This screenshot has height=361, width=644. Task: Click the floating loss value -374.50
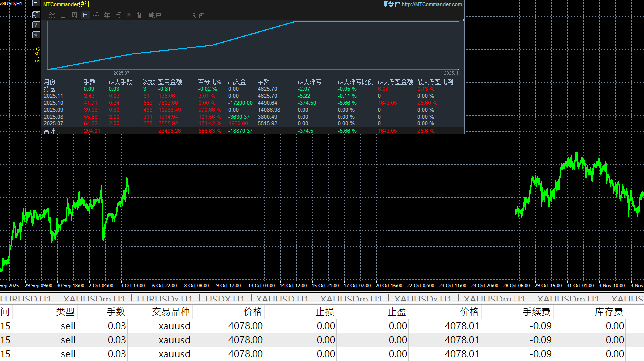pyautogui.click(x=307, y=103)
